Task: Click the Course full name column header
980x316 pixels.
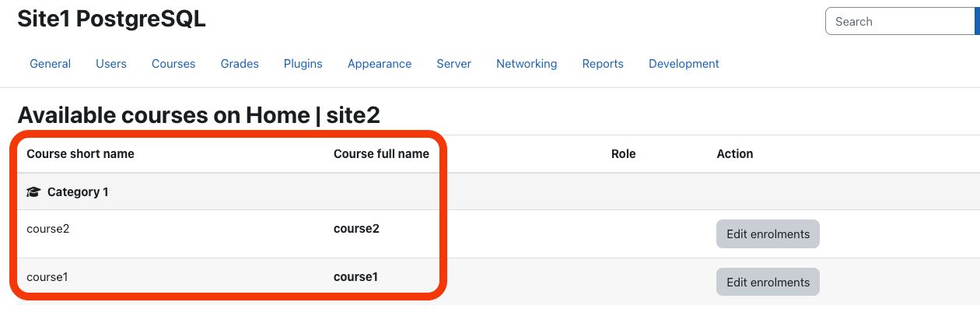Action: pos(381,154)
